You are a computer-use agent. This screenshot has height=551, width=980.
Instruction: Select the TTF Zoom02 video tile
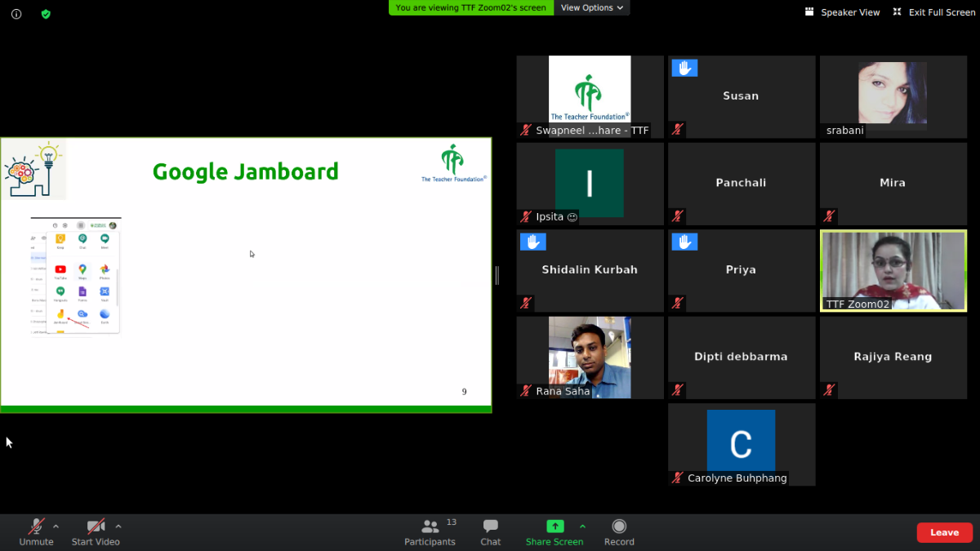(x=893, y=270)
